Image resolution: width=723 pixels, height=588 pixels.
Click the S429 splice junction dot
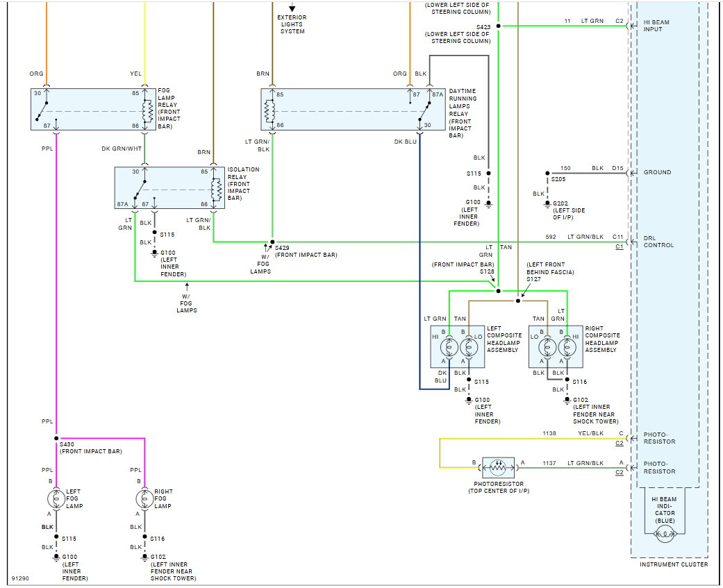pyautogui.click(x=272, y=242)
